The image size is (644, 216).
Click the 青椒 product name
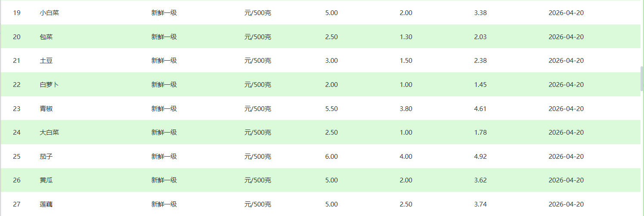(x=46, y=109)
